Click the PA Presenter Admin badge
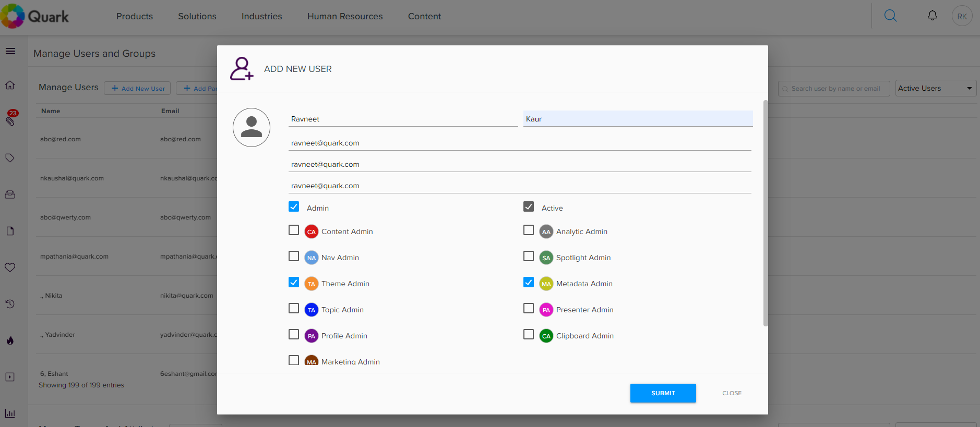Image resolution: width=980 pixels, height=427 pixels. pos(546,310)
